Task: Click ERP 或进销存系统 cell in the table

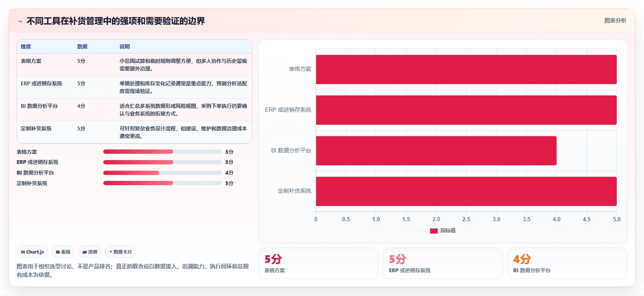Action: click(x=41, y=84)
